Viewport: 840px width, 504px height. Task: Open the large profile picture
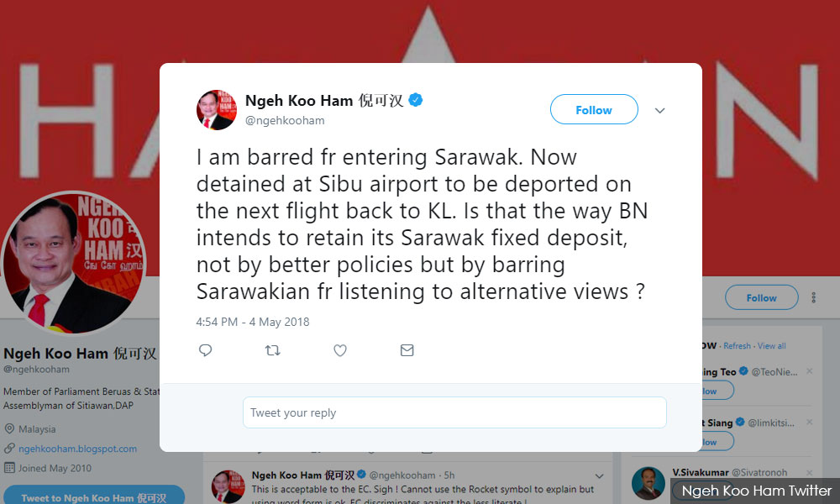pyautogui.click(x=73, y=264)
